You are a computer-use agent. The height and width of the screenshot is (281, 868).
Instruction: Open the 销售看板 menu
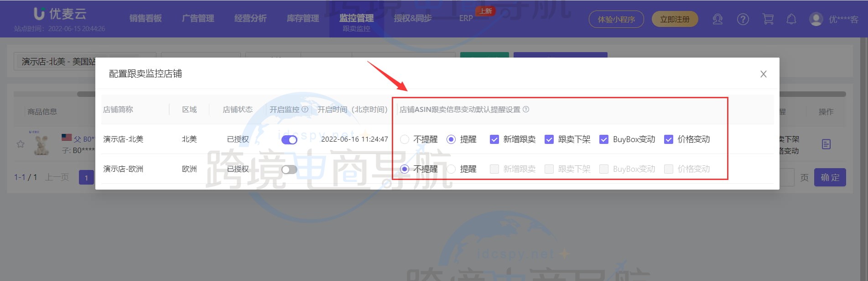coord(146,18)
